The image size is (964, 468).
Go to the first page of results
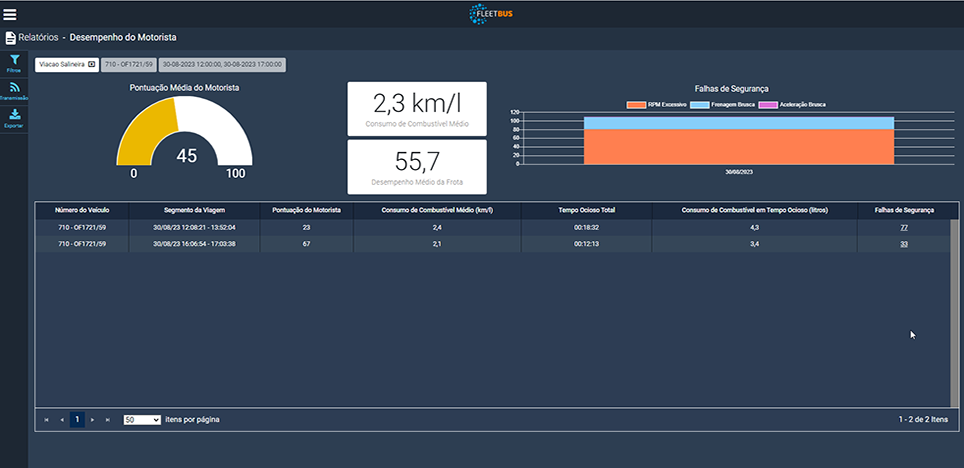pos(46,420)
